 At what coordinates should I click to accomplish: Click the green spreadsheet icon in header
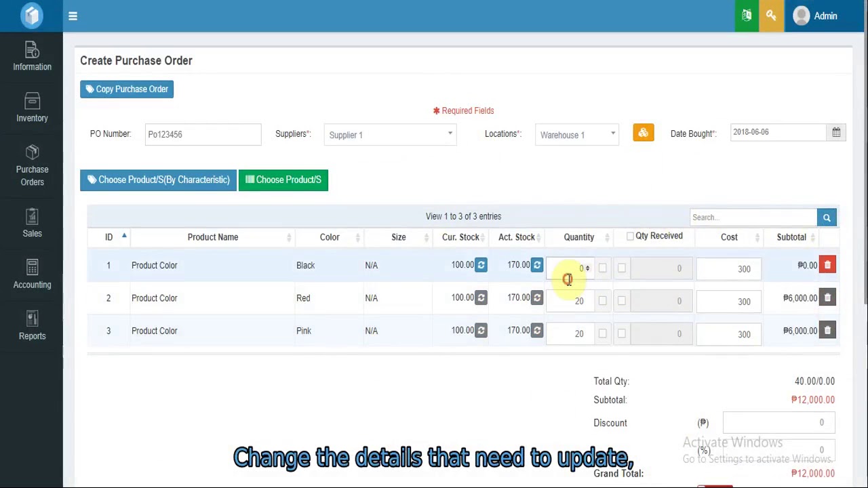[x=747, y=16]
